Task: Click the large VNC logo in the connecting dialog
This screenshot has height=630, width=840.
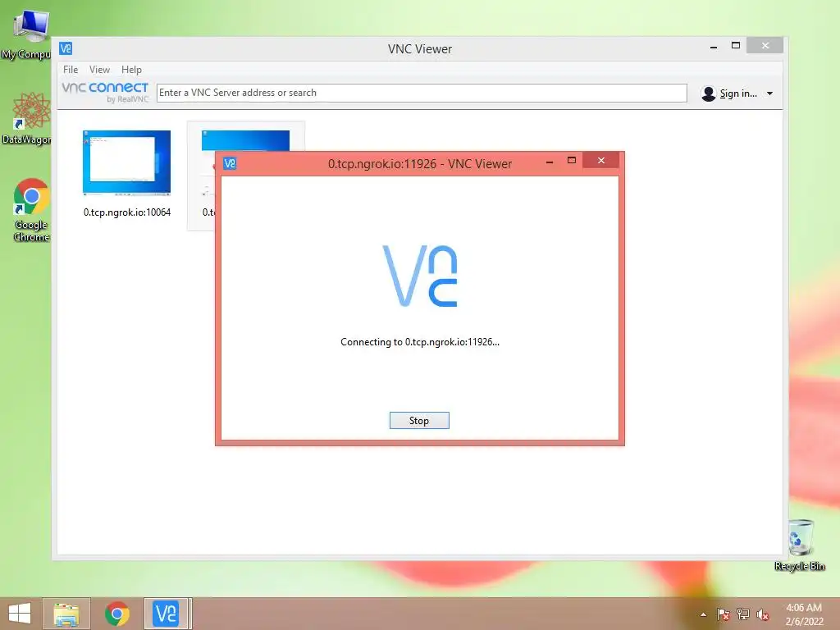Action: [420, 276]
